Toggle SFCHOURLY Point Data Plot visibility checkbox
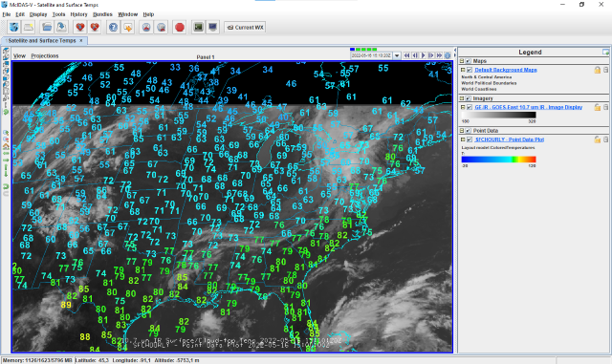Screen dimensions: 612x364 point(470,139)
